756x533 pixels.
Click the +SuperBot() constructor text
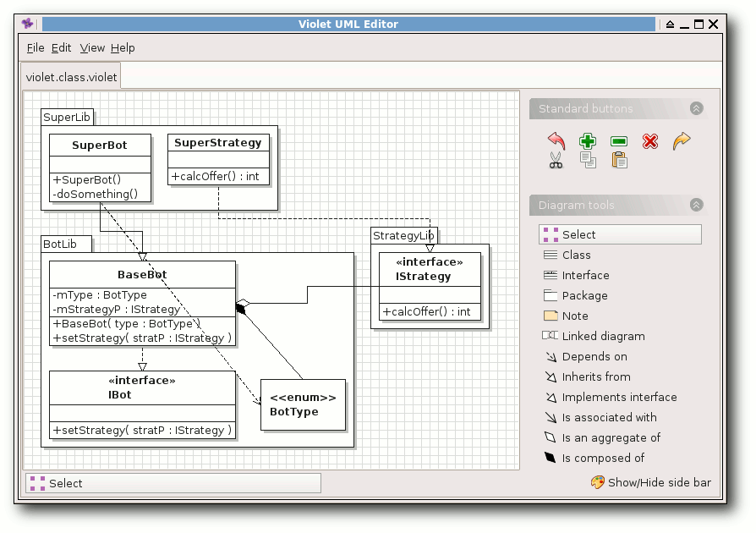(x=87, y=179)
